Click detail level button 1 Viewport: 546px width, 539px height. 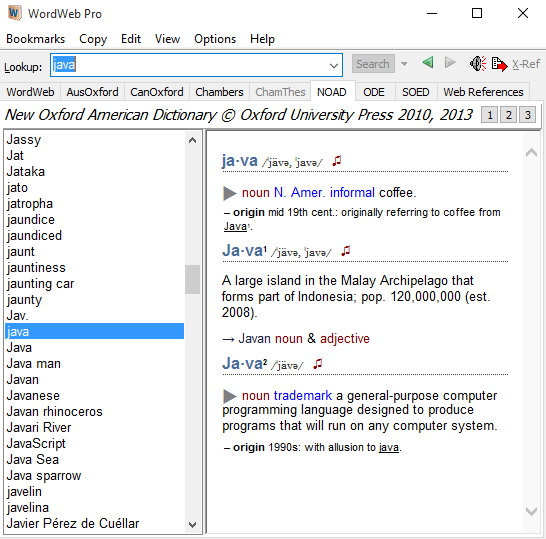[490, 115]
